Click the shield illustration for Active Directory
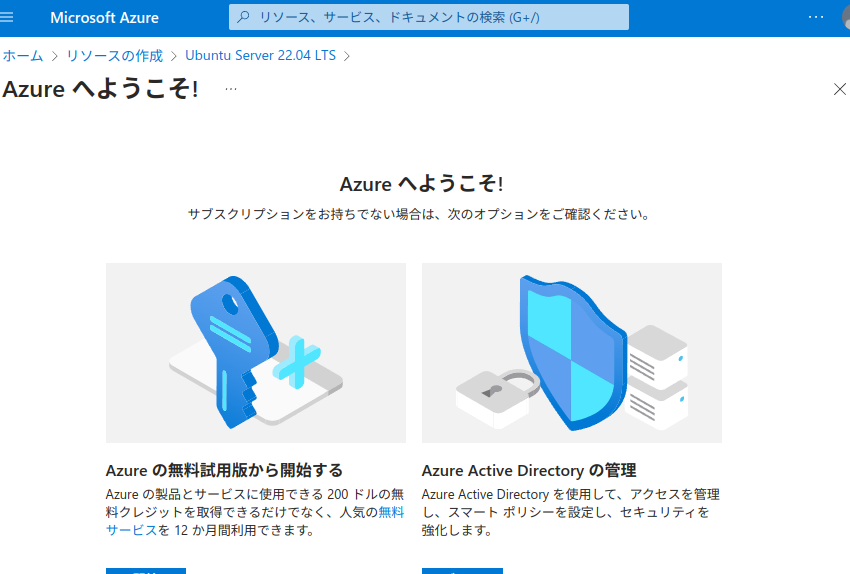This screenshot has height=574, width=850. click(572, 353)
